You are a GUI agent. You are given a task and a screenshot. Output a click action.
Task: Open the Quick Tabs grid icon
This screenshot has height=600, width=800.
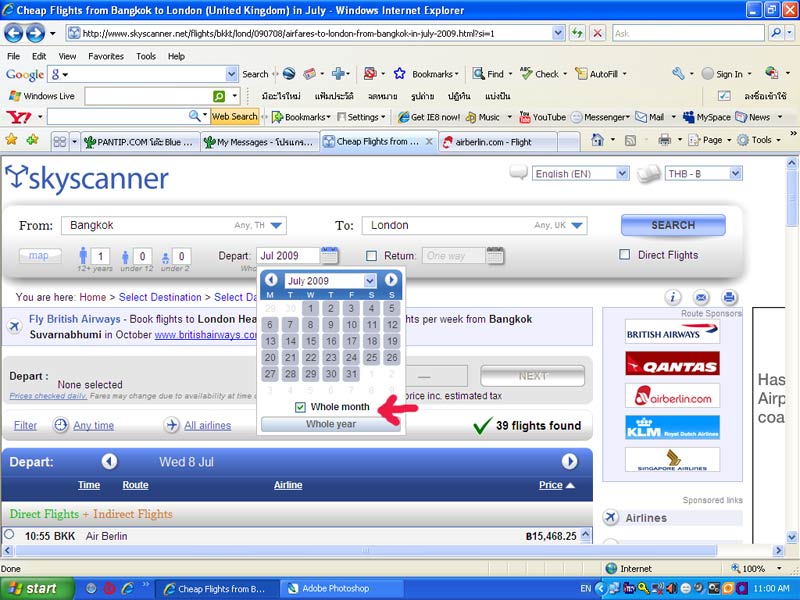(x=60, y=141)
